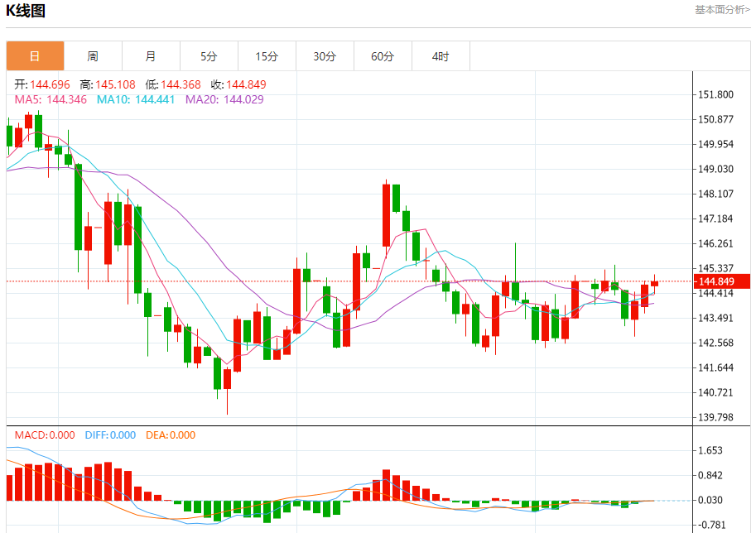Click the DIFF value label

[110, 435]
